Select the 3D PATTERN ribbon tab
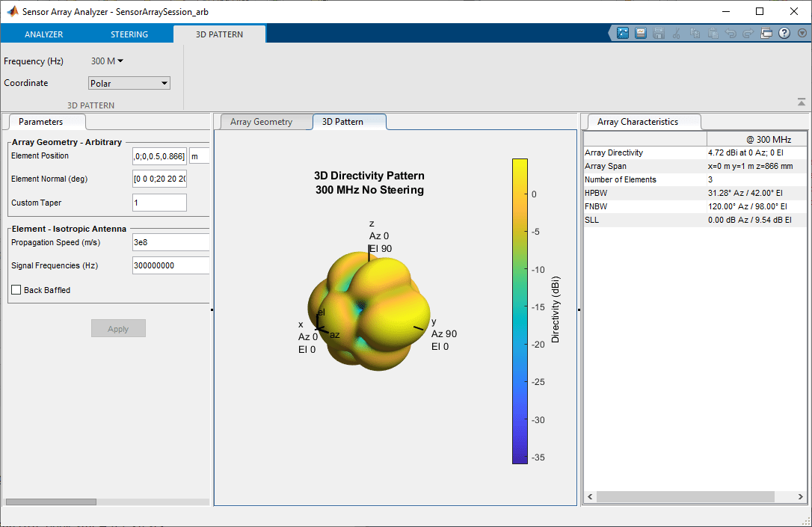This screenshot has width=812, height=527. [220, 34]
